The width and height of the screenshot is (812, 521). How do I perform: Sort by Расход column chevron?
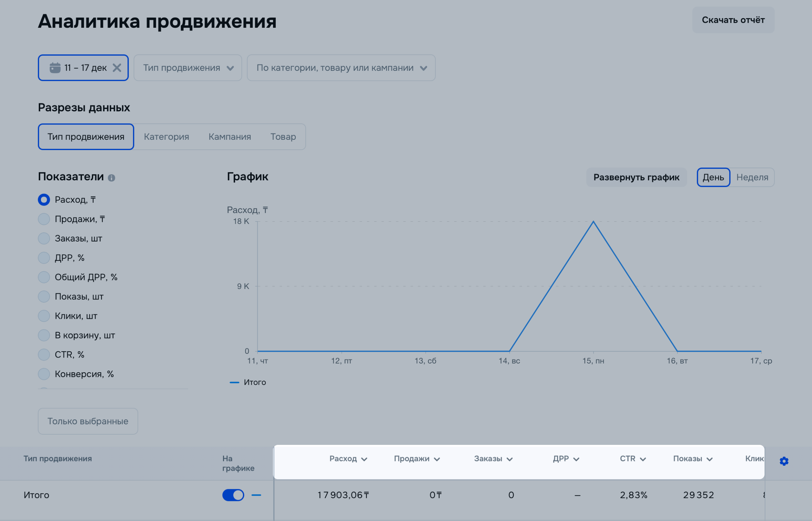pos(364,460)
